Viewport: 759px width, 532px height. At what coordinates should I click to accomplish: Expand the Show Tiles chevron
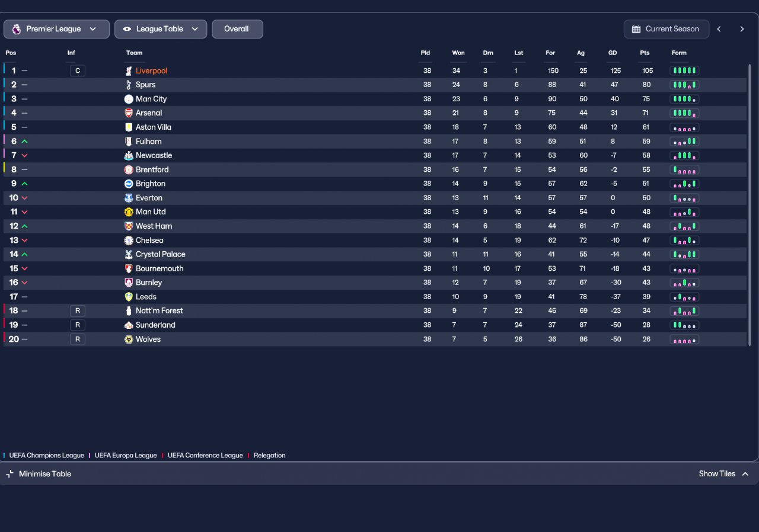click(745, 474)
